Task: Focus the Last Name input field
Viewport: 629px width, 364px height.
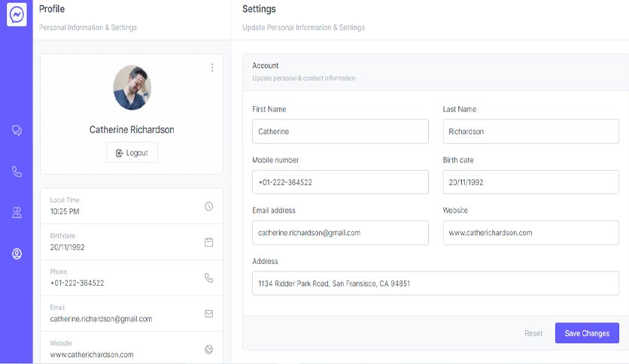Action: point(530,131)
